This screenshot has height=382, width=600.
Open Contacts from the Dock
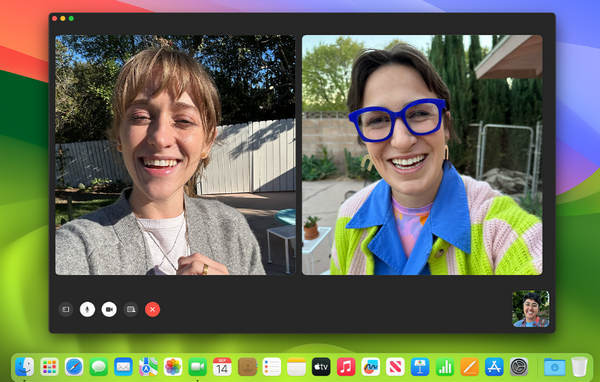click(x=247, y=367)
